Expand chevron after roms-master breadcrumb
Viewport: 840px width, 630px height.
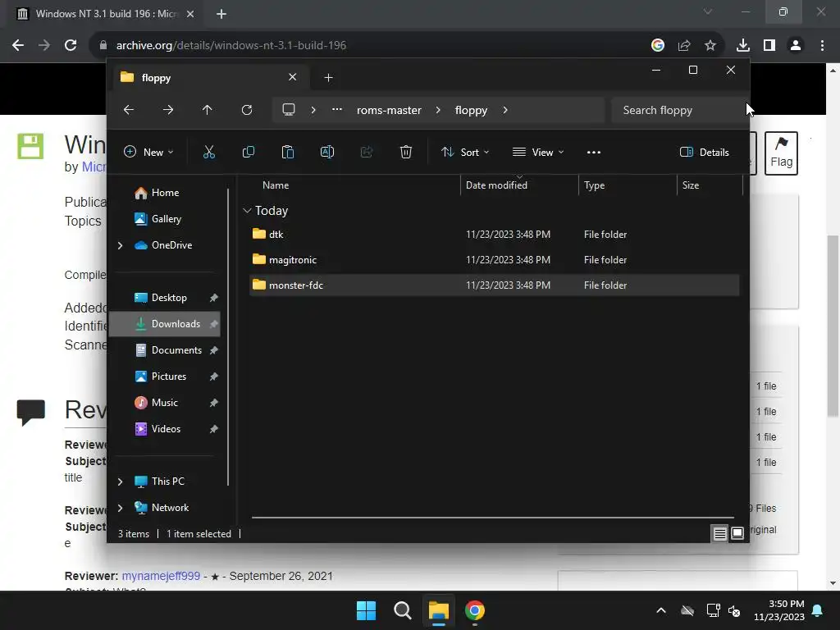pos(438,110)
